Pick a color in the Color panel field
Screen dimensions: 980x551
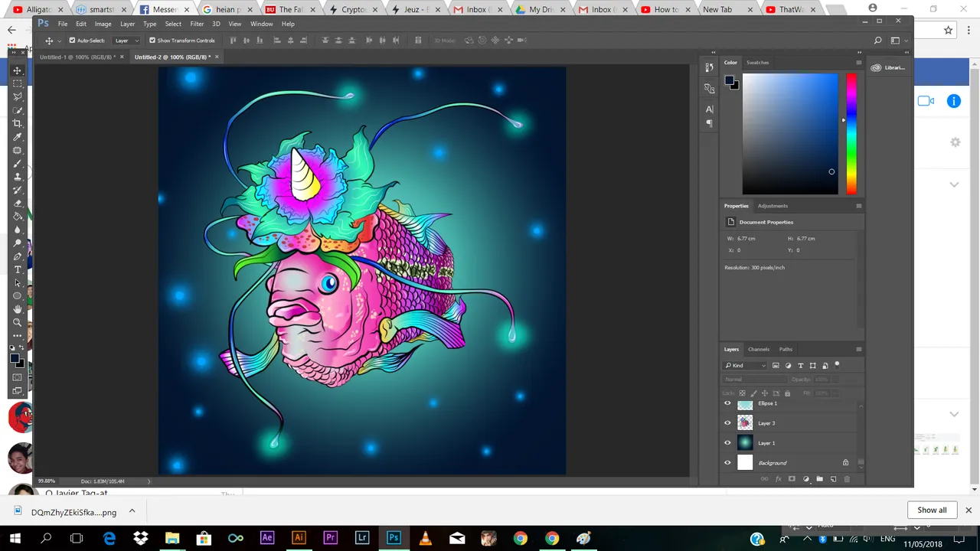(790, 133)
